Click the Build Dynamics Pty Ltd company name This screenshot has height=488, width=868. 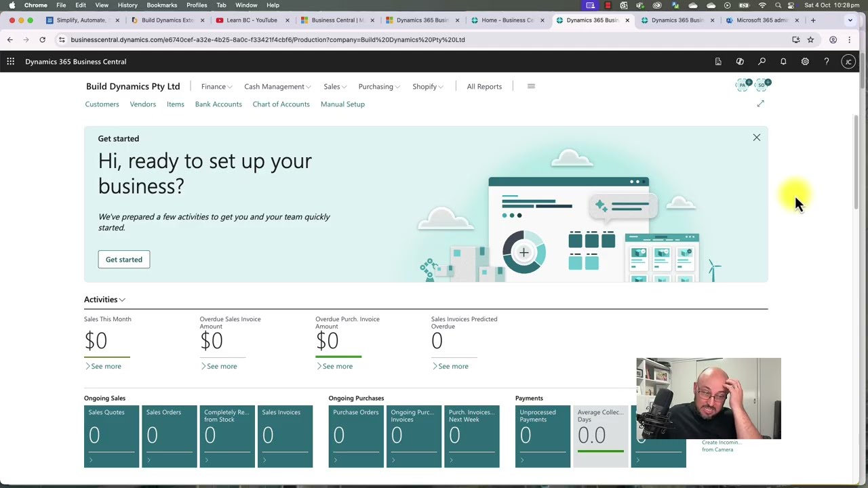[x=133, y=87]
